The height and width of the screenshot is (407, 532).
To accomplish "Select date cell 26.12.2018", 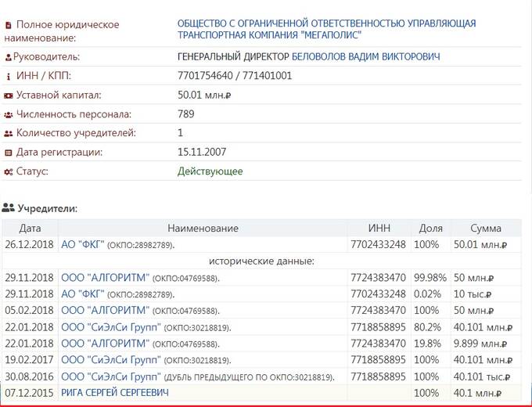I will tap(29, 244).
